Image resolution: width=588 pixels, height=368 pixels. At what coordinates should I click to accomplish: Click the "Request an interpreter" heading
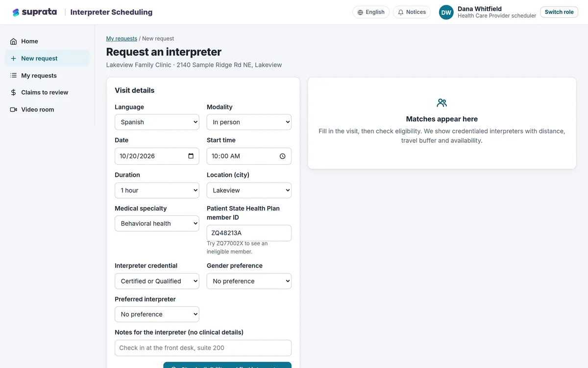point(164,52)
